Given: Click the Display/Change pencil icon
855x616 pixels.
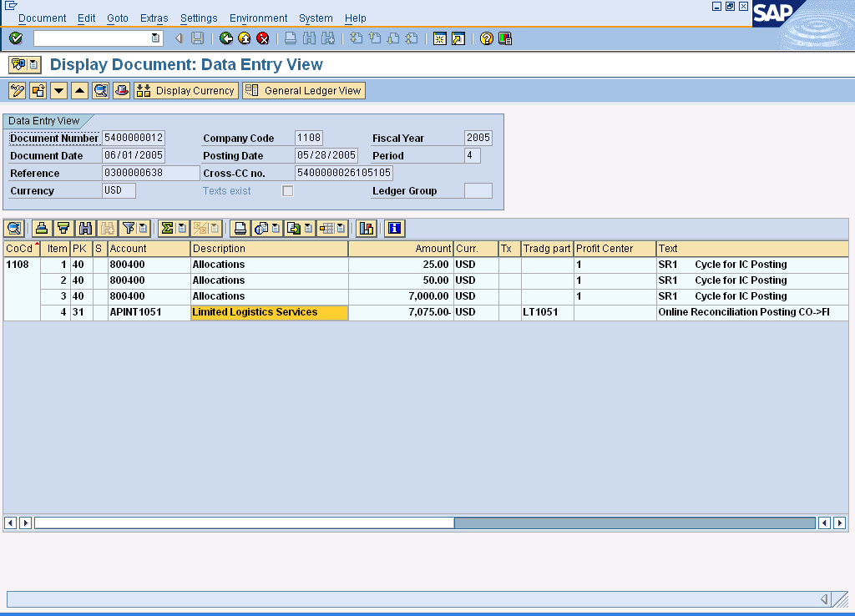Looking at the screenshot, I should pos(17,90).
